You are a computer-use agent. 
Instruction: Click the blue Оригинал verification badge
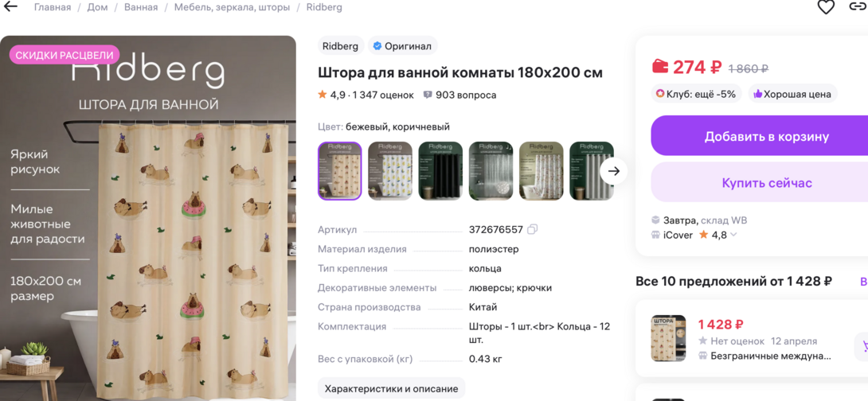402,46
